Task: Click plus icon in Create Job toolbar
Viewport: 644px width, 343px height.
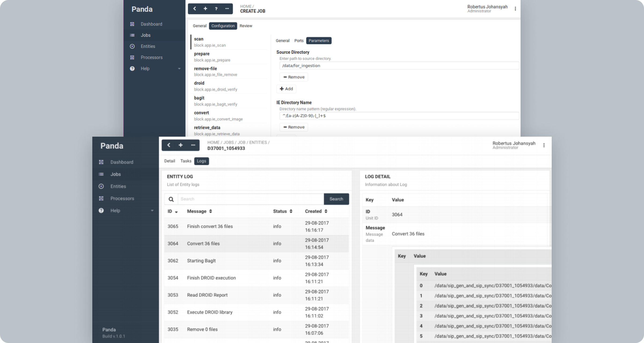Action: point(205,9)
